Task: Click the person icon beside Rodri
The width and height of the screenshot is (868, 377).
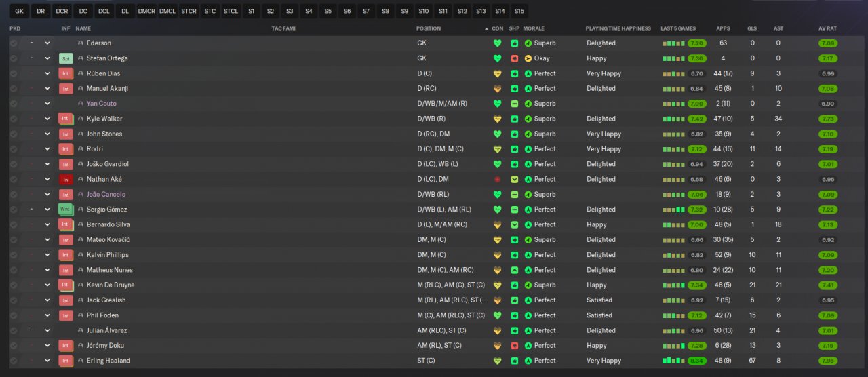Action: [x=81, y=149]
